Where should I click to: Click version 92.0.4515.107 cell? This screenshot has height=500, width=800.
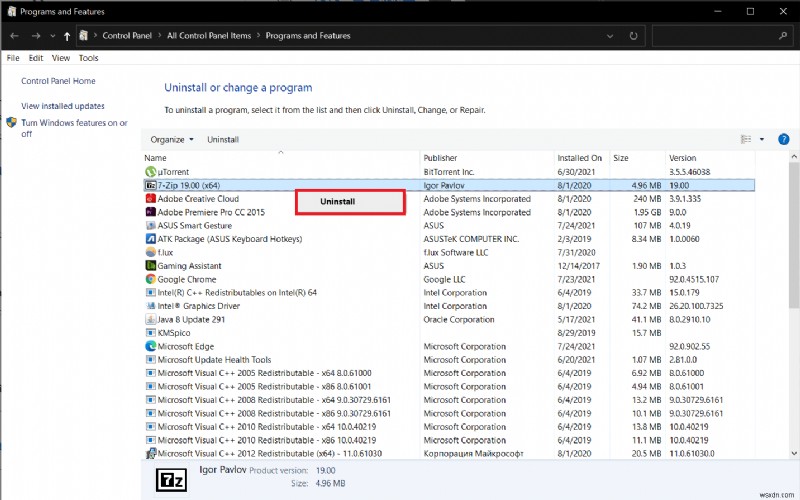[x=694, y=279]
